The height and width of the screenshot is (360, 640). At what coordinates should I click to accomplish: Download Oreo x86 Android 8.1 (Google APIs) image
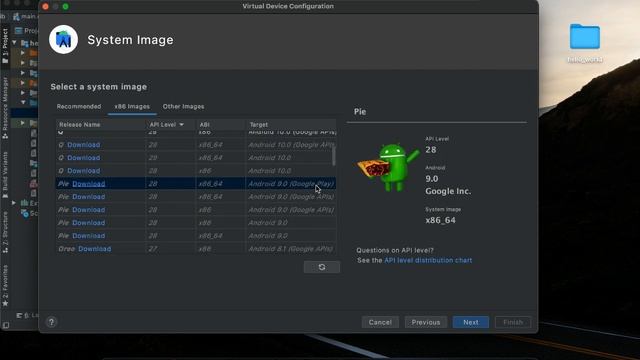pyautogui.click(x=95, y=249)
